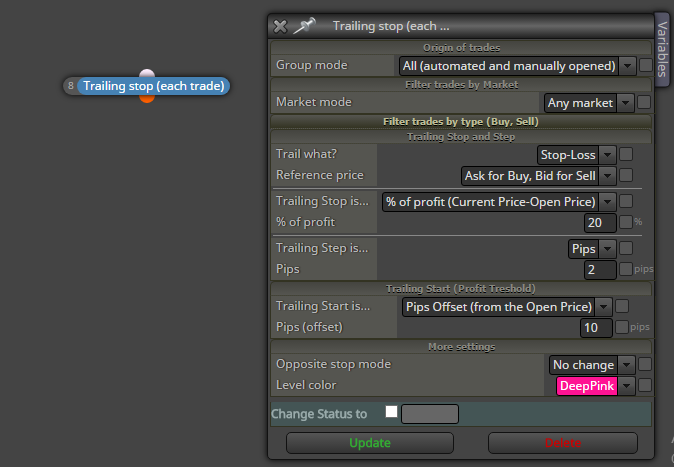Screen dimensions: 674x467
Task: Open the Market mode dropdown
Action: pos(589,103)
